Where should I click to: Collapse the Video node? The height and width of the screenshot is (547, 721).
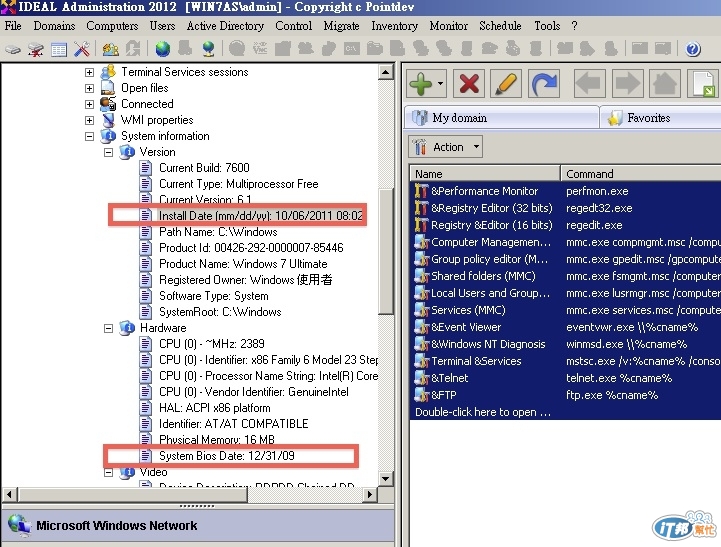(x=108, y=473)
